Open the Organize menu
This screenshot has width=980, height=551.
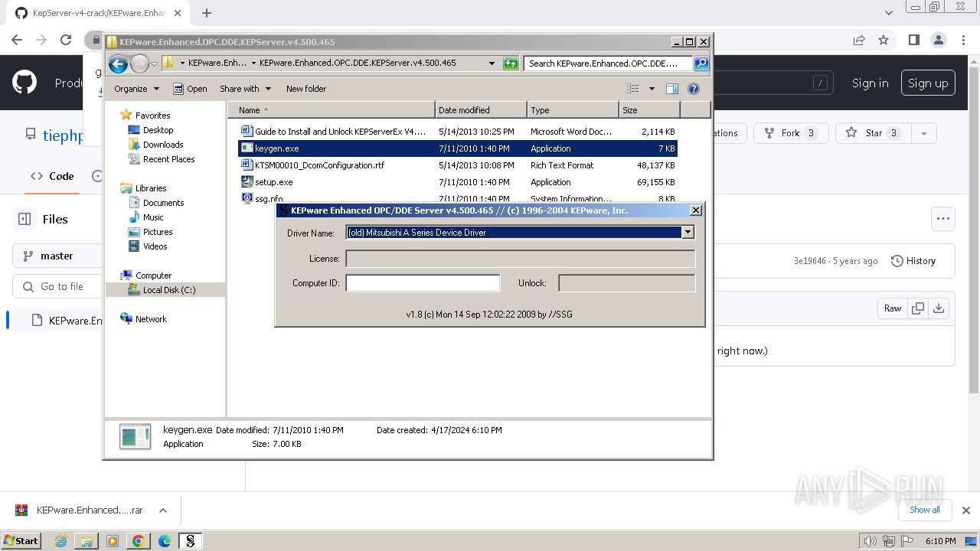coord(136,89)
